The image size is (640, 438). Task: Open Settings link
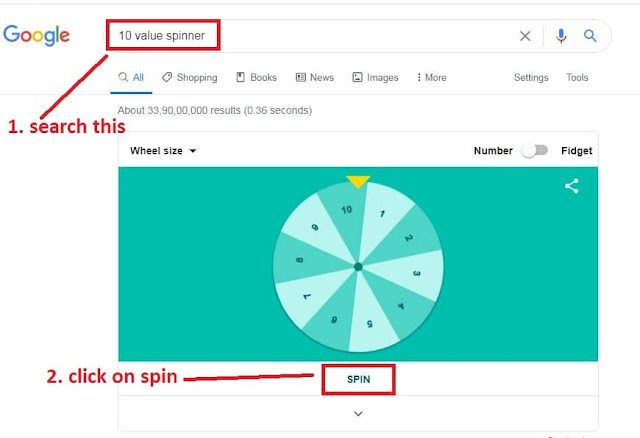(531, 78)
